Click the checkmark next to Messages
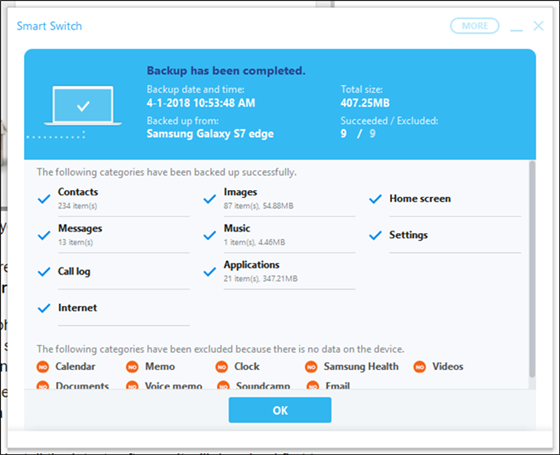The height and width of the screenshot is (455, 560). click(44, 235)
